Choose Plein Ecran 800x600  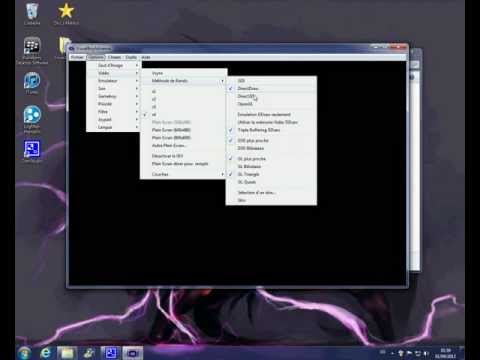pos(183,138)
